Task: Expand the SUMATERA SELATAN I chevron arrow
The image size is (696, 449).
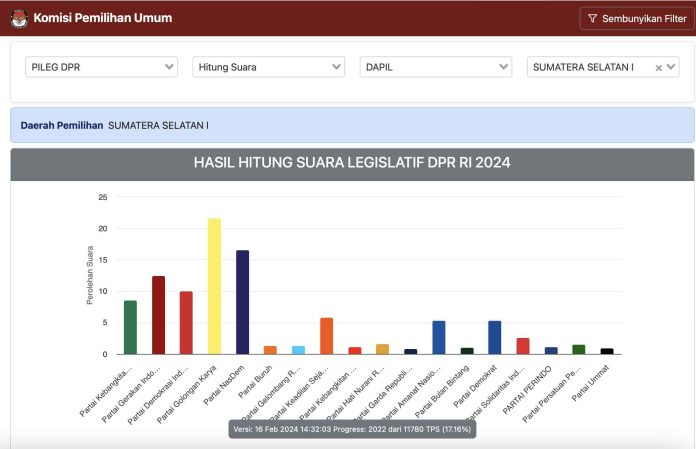Action: (671, 67)
